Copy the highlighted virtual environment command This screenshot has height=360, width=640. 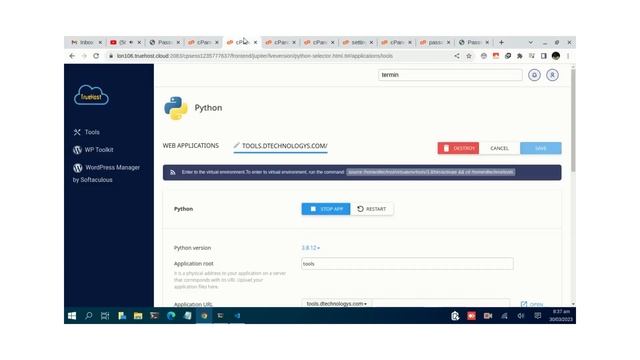pyautogui.click(x=431, y=172)
